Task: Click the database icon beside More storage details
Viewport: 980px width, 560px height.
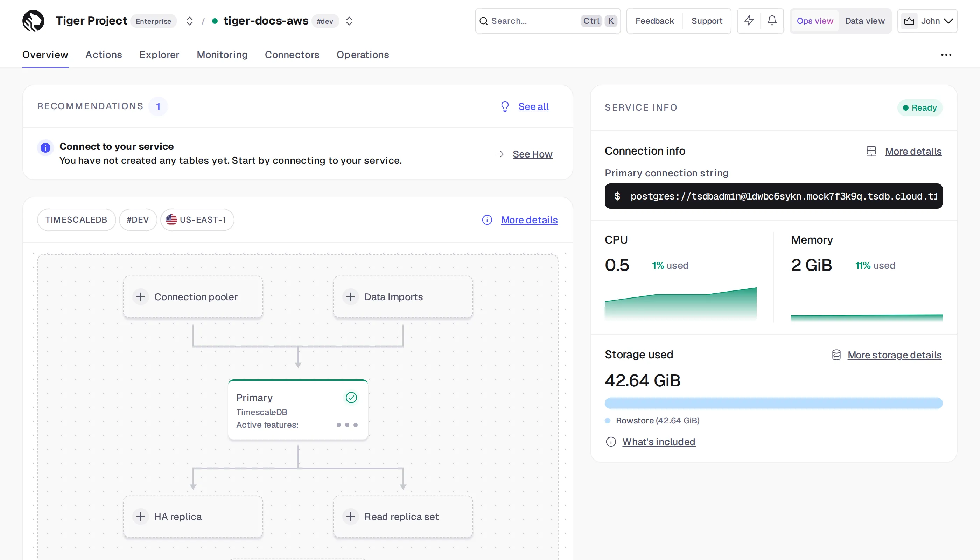Action: point(836,355)
